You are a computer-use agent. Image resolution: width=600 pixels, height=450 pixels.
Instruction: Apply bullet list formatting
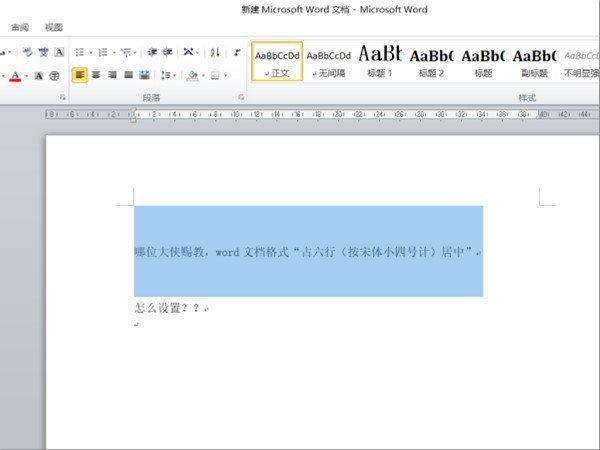point(80,52)
